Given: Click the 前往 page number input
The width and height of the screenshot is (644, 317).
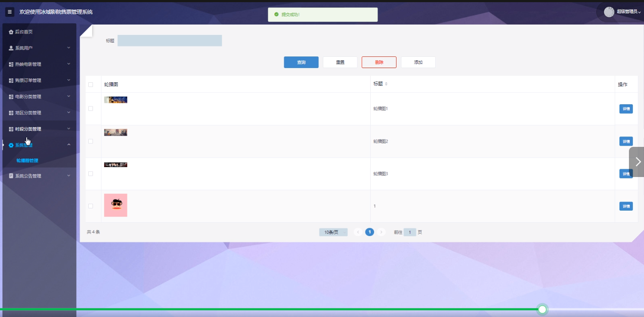Looking at the screenshot, I should click(x=410, y=232).
